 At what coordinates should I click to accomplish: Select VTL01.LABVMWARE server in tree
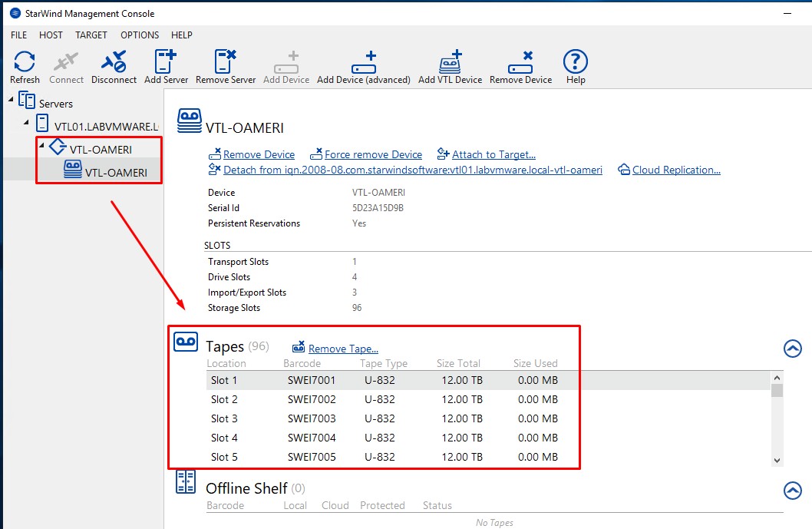point(106,126)
